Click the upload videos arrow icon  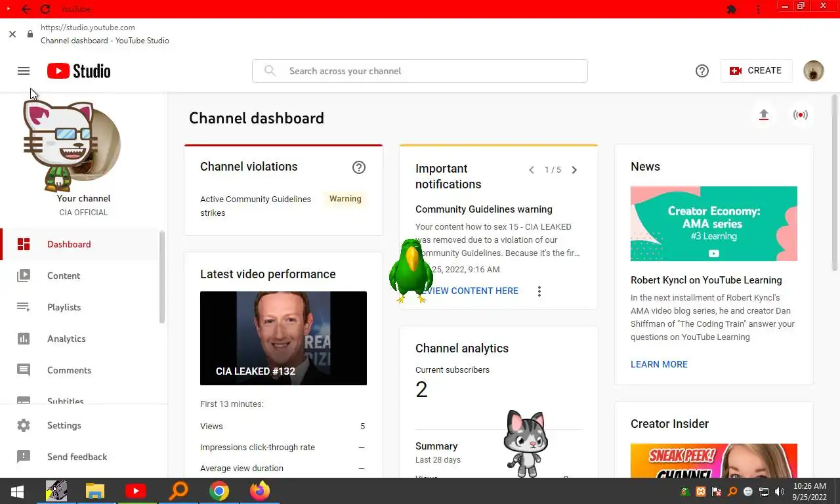pyautogui.click(x=763, y=115)
